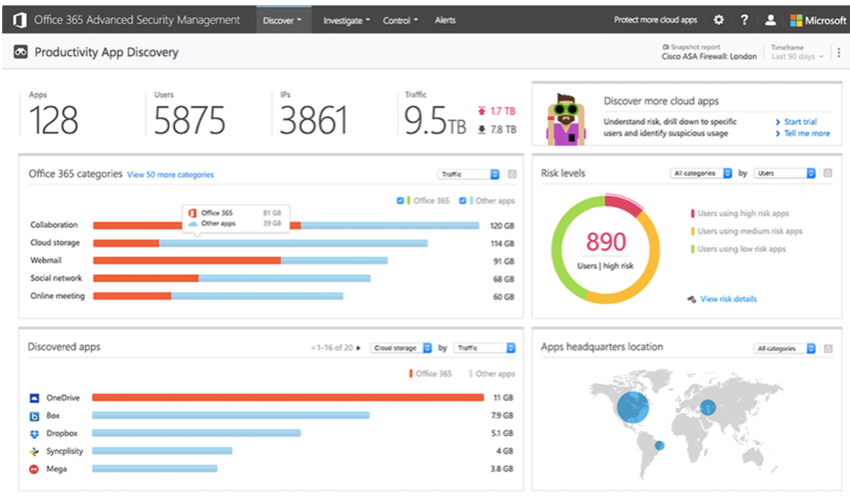Uncheck the Other apps legend checkbox
The height and width of the screenshot is (499, 850).
[x=463, y=201]
